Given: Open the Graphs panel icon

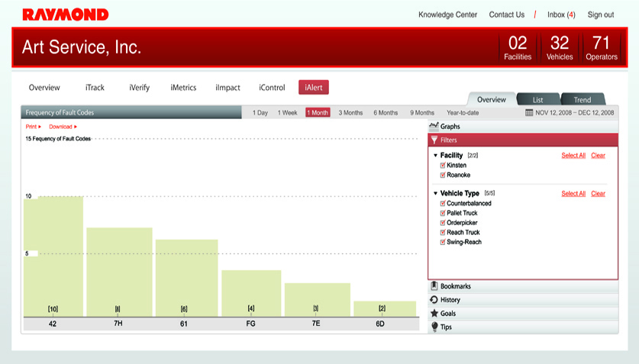Looking at the screenshot, I should 434,126.
